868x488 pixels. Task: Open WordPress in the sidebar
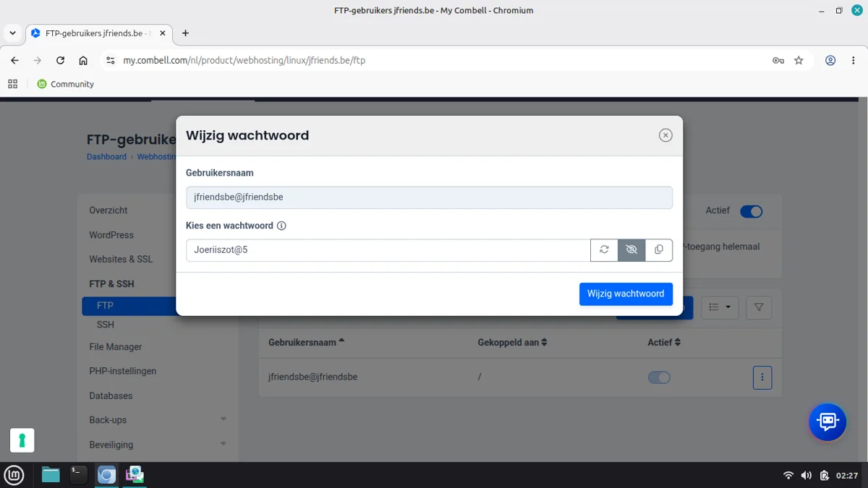click(x=111, y=235)
